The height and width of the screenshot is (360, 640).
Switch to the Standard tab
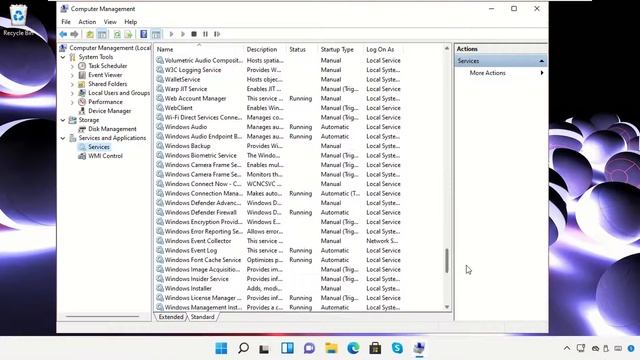202,317
